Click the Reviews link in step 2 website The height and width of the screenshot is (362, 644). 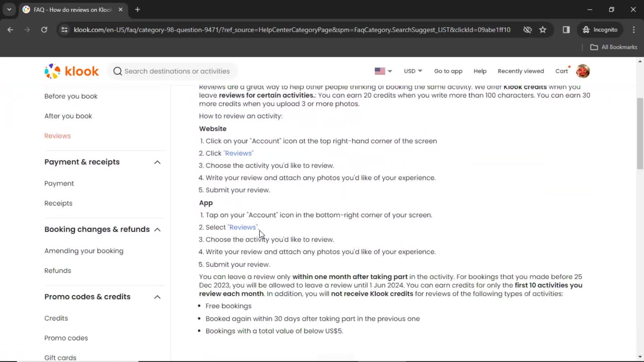click(238, 153)
